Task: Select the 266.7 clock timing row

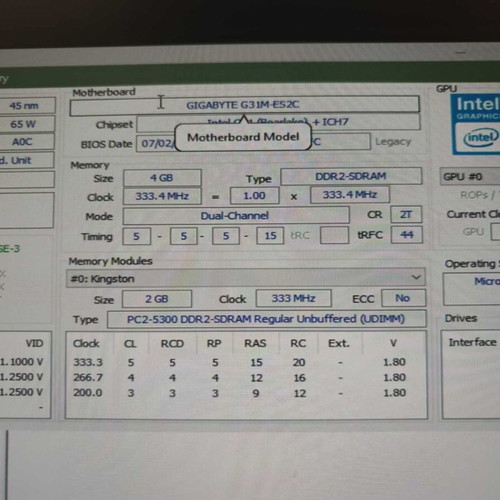Action: pos(239,378)
